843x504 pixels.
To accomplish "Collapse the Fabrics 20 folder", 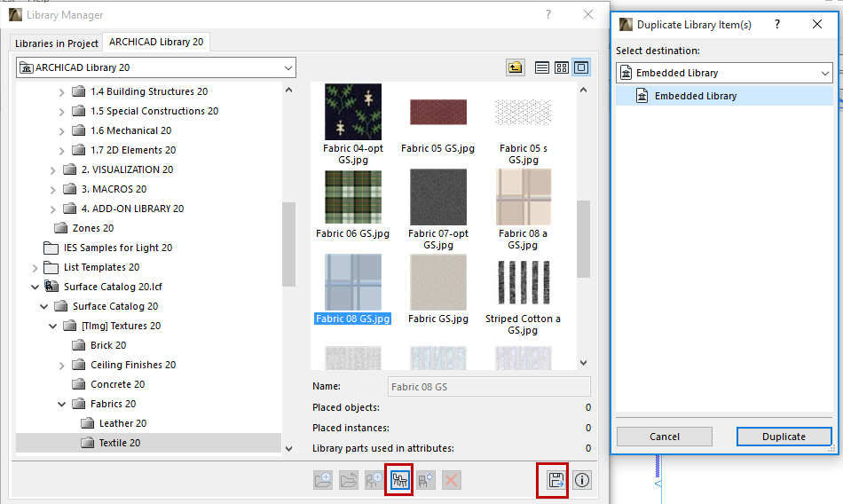I will click(62, 404).
